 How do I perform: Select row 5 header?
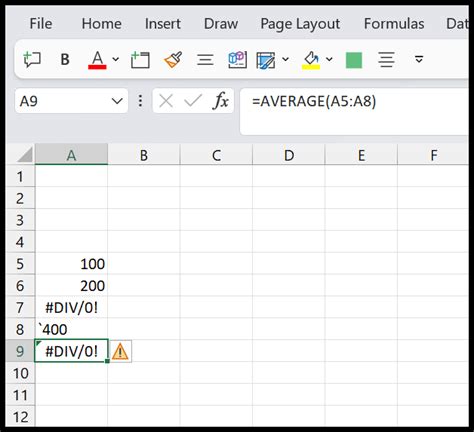(20, 264)
